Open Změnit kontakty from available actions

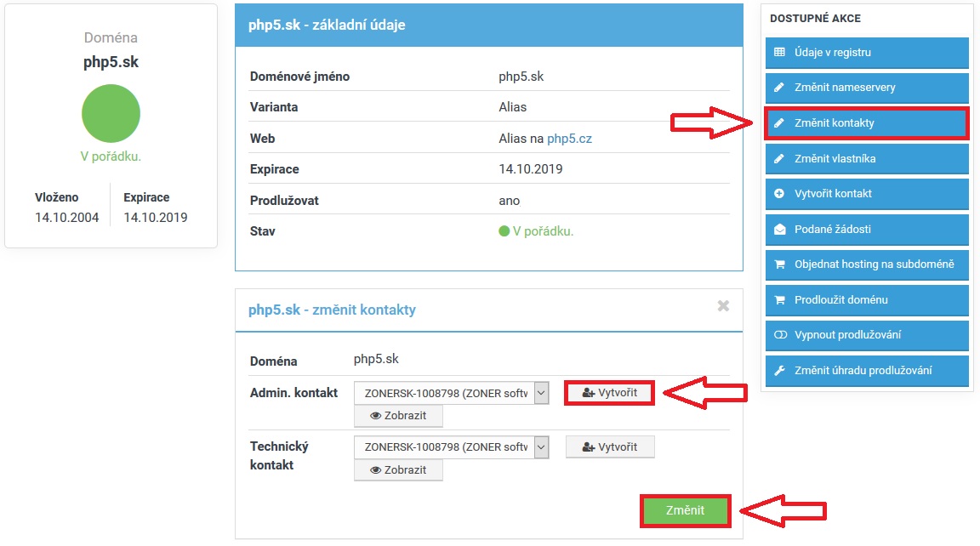[866, 123]
